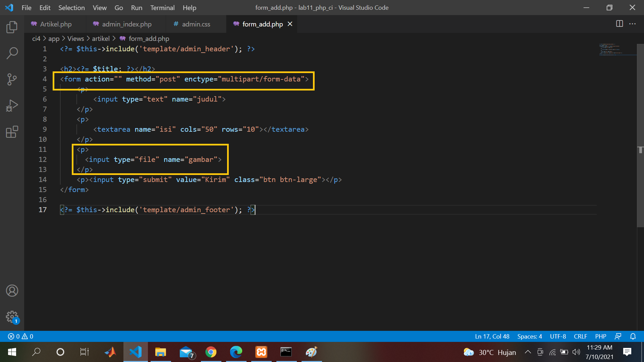Toggle the notifications bell
The image size is (644, 362).
633,336
